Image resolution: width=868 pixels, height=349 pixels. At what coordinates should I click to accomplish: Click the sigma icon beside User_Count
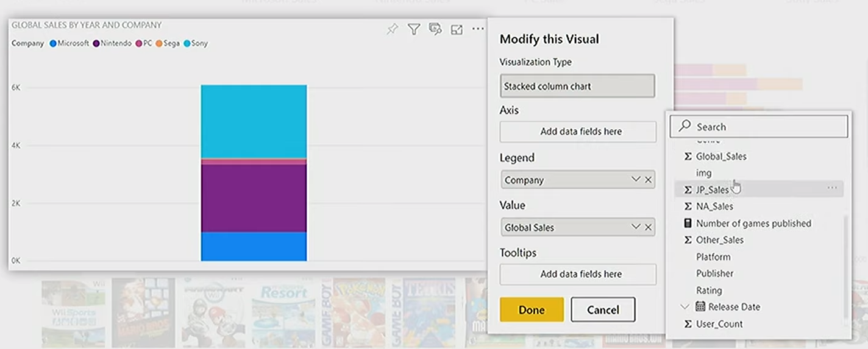(x=688, y=324)
